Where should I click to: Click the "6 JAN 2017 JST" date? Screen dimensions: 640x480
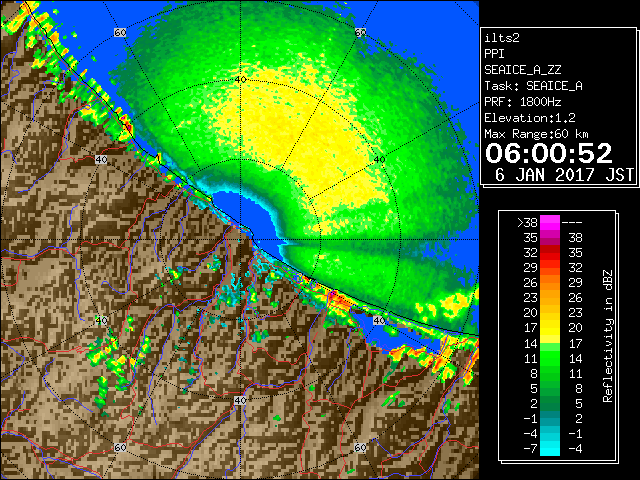tap(564, 175)
